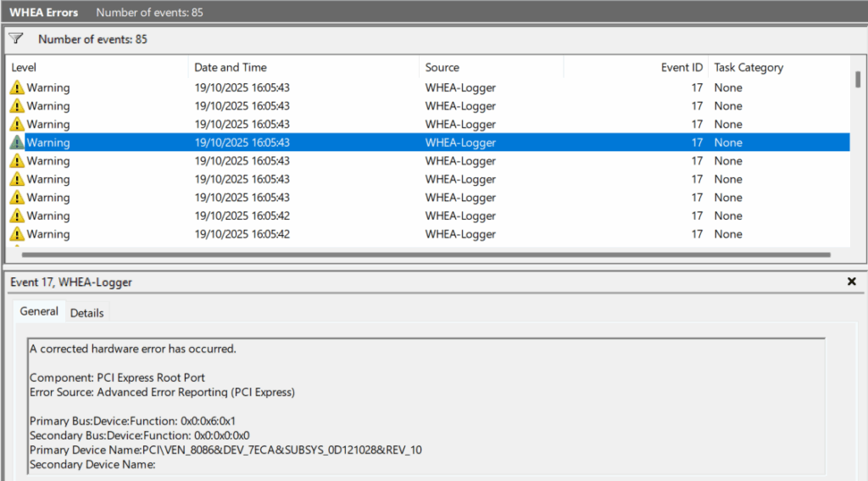Select the second warning event from top
The image size is (868, 481).
(242, 106)
